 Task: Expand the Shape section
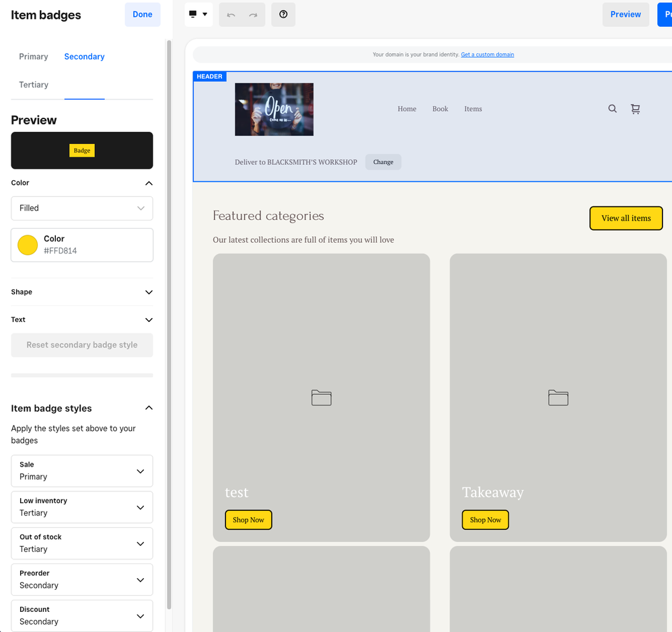149,292
